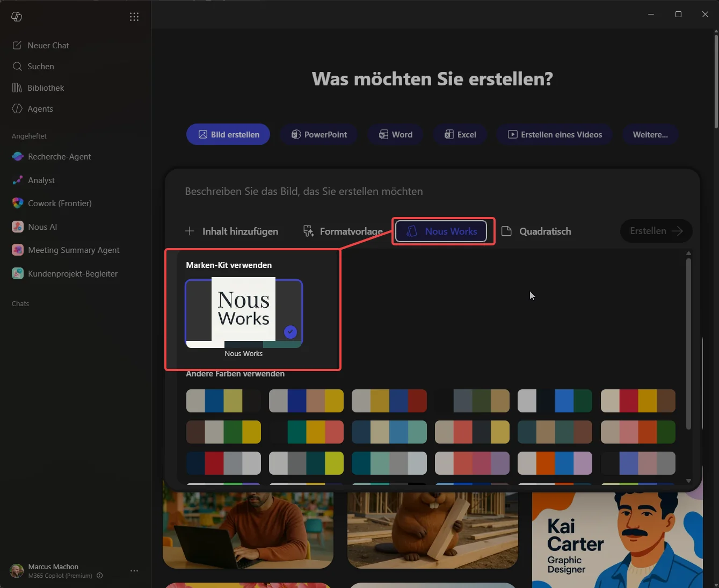719x588 pixels.
Task: Select the PowerPoint creation chip
Action: [319, 135]
